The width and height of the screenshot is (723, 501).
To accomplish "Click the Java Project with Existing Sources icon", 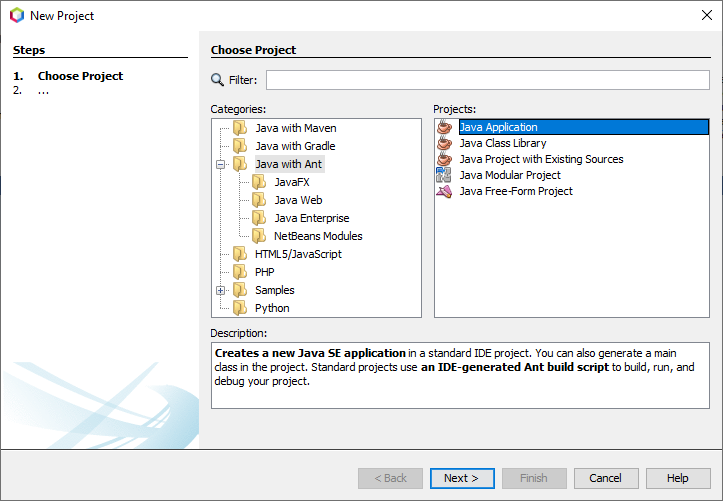I will (x=444, y=159).
